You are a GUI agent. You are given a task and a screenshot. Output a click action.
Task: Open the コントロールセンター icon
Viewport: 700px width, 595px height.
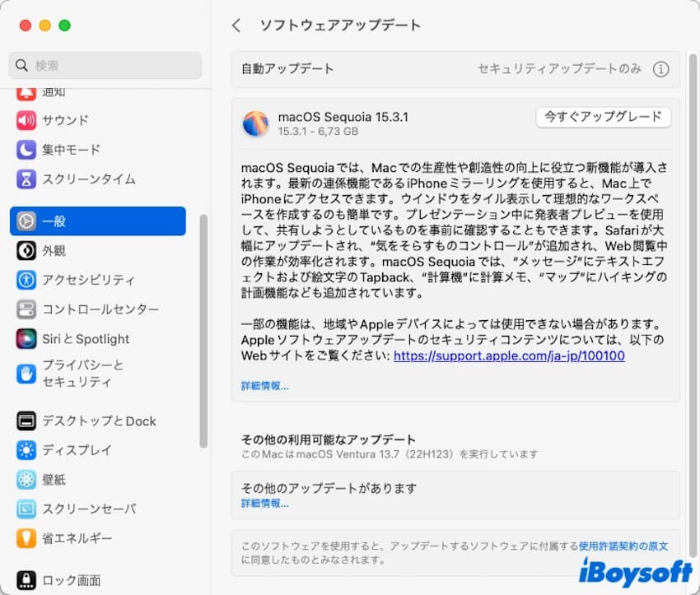click(x=26, y=309)
